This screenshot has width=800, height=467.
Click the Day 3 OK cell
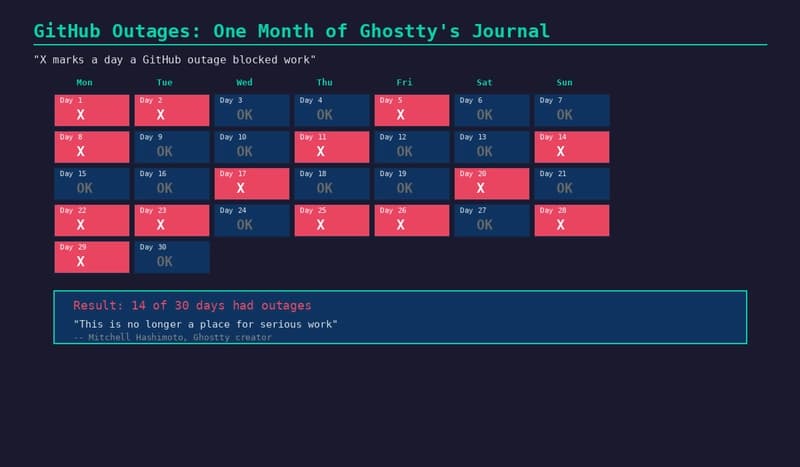pyautogui.click(x=252, y=110)
